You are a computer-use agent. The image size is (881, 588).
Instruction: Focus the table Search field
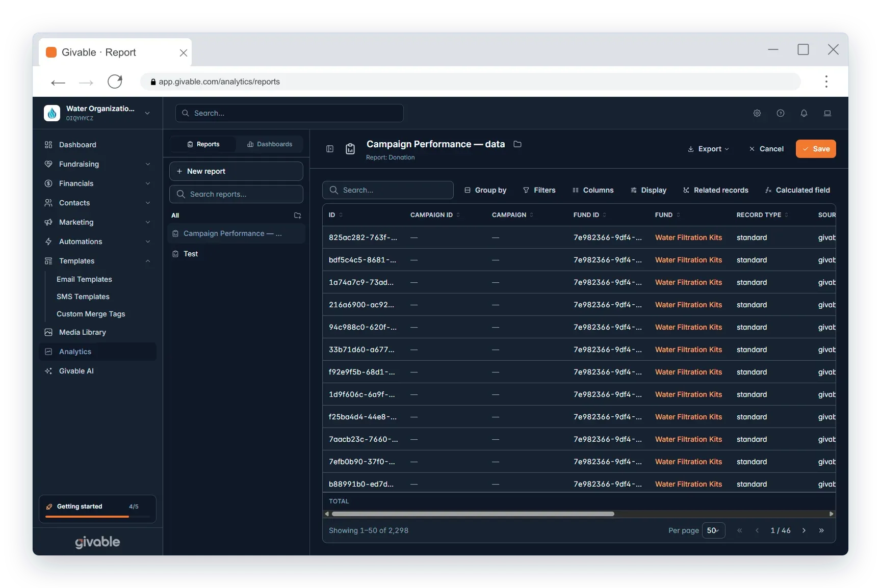click(388, 190)
